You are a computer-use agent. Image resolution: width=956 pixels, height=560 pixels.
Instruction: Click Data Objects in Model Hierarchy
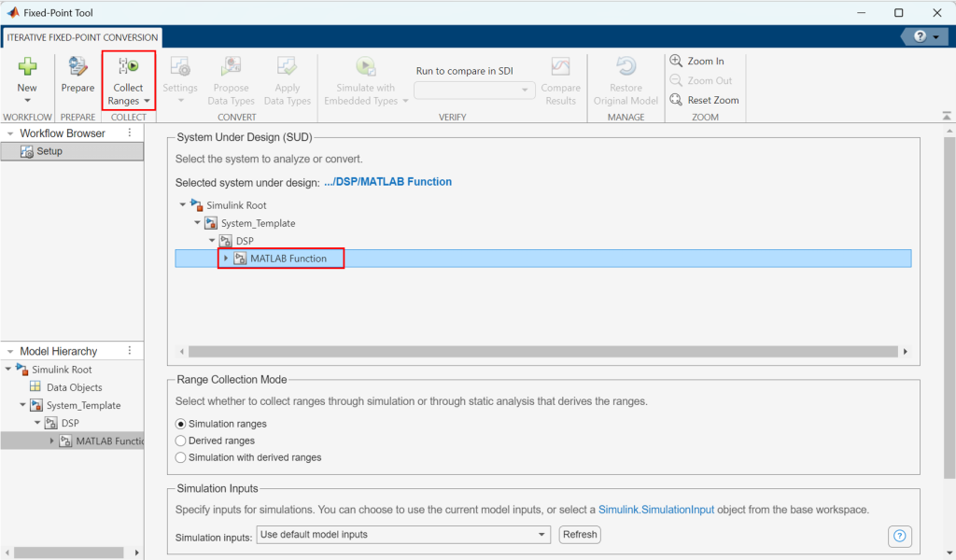coord(75,387)
